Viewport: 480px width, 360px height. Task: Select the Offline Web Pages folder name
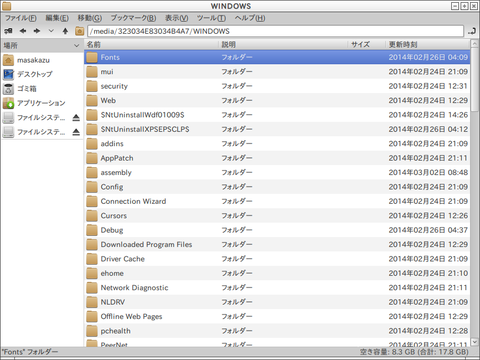[131, 317]
